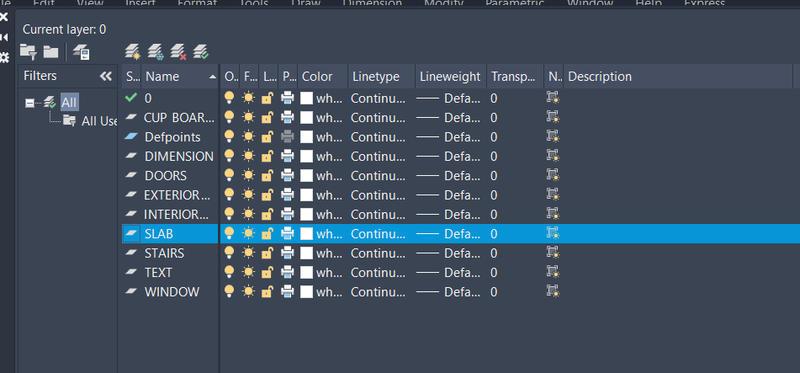Turn off the SLAB layer bulb
Viewport: 800px width, 373px height.
(230, 234)
